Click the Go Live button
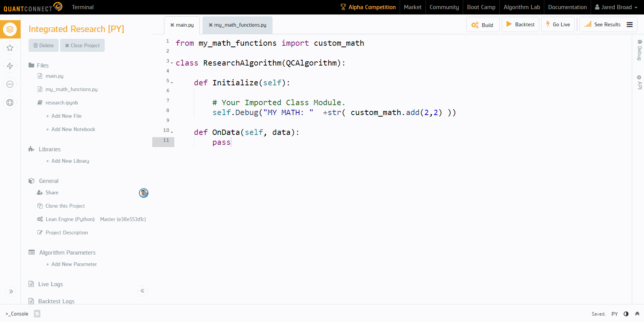Image resolution: width=644 pixels, height=322 pixels. pos(558,24)
